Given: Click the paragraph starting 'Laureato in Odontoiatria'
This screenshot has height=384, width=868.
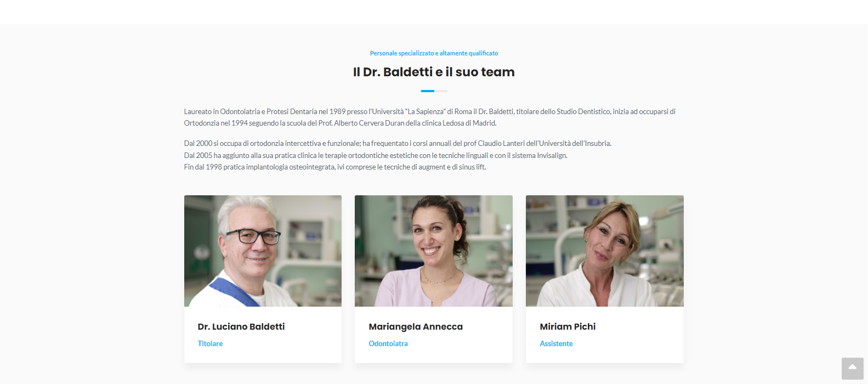Looking at the screenshot, I should (x=430, y=117).
